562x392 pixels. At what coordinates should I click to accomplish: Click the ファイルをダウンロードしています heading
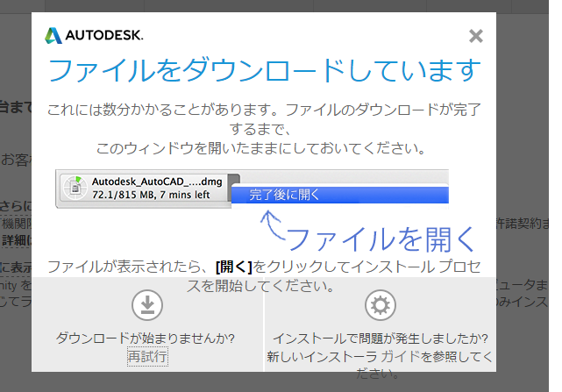click(x=264, y=70)
